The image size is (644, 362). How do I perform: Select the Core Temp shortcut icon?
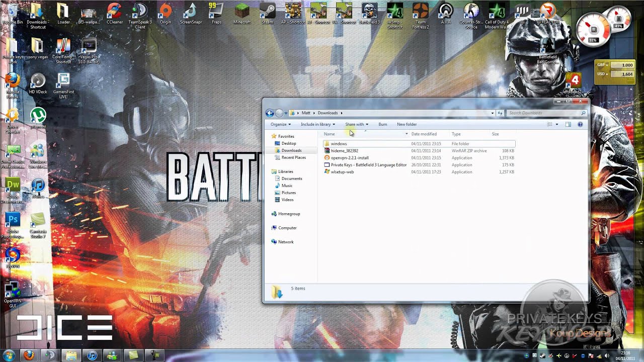pyautogui.click(x=63, y=50)
